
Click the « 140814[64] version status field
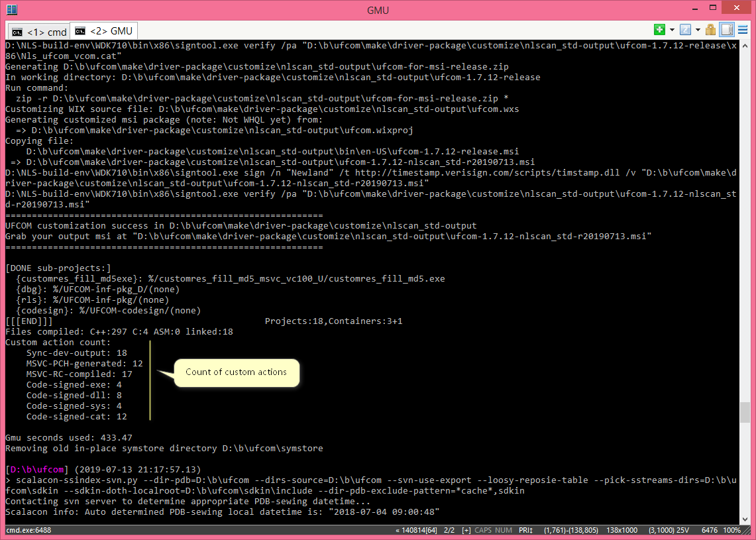click(416, 530)
